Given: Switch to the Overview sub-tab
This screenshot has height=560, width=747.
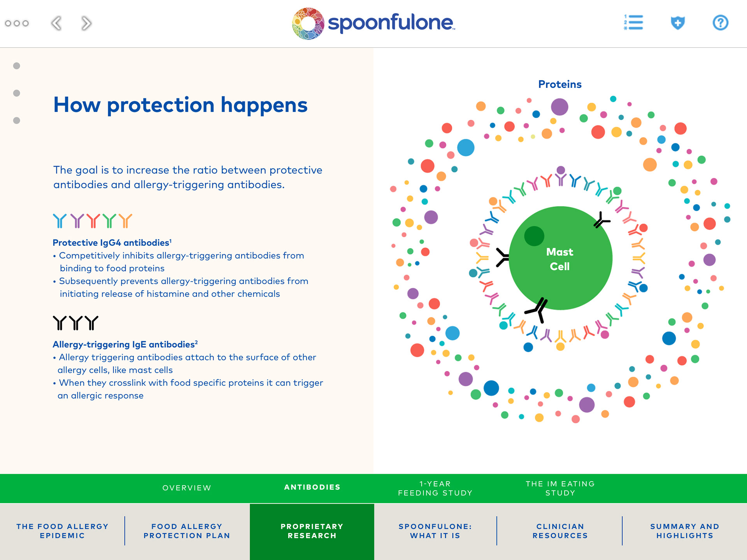Looking at the screenshot, I should tap(187, 488).
